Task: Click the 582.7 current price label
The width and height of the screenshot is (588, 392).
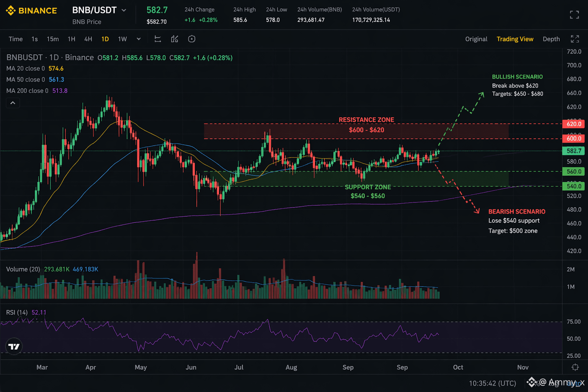Action: [x=574, y=151]
